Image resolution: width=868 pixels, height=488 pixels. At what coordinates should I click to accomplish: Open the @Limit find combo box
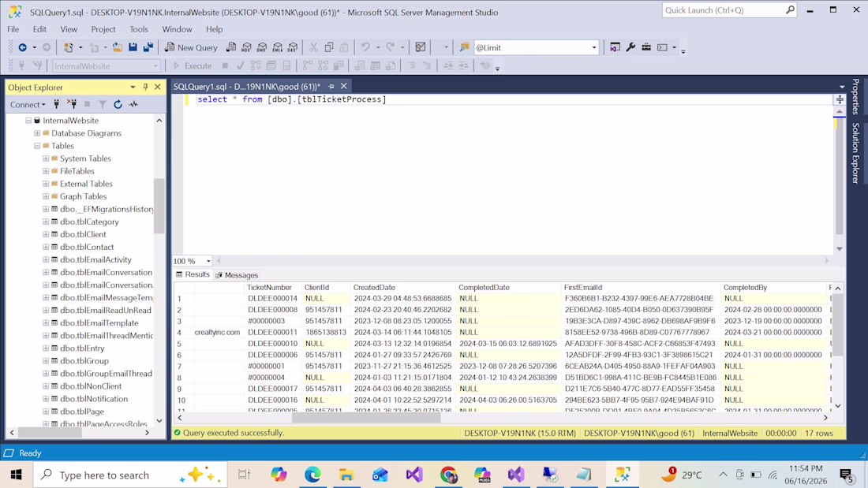tap(594, 47)
